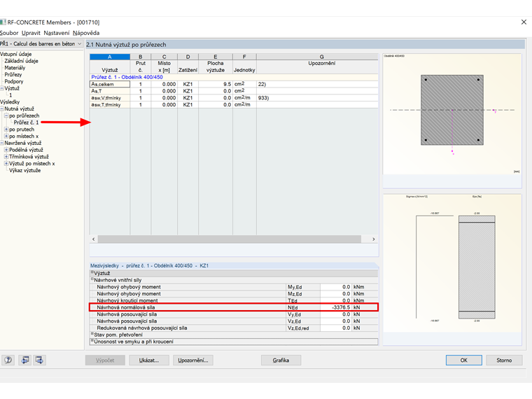Select the As,celkem cell
The image size is (532, 399).
(x=110, y=84)
